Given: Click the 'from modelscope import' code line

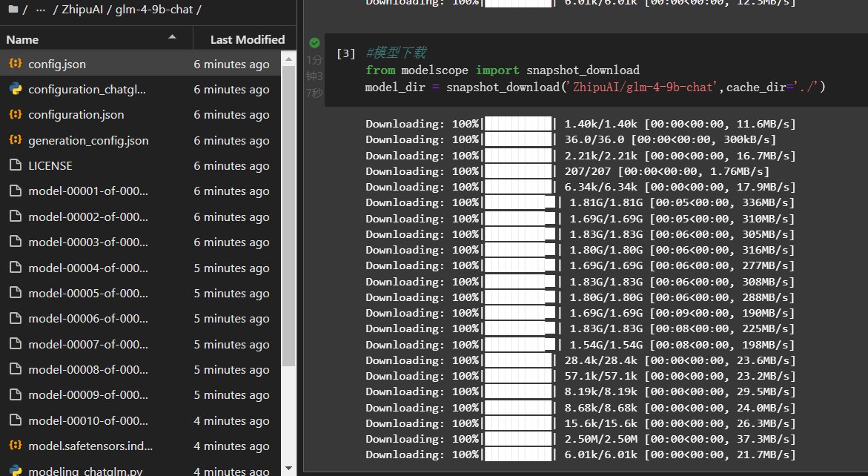Looking at the screenshot, I should (502, 70).
